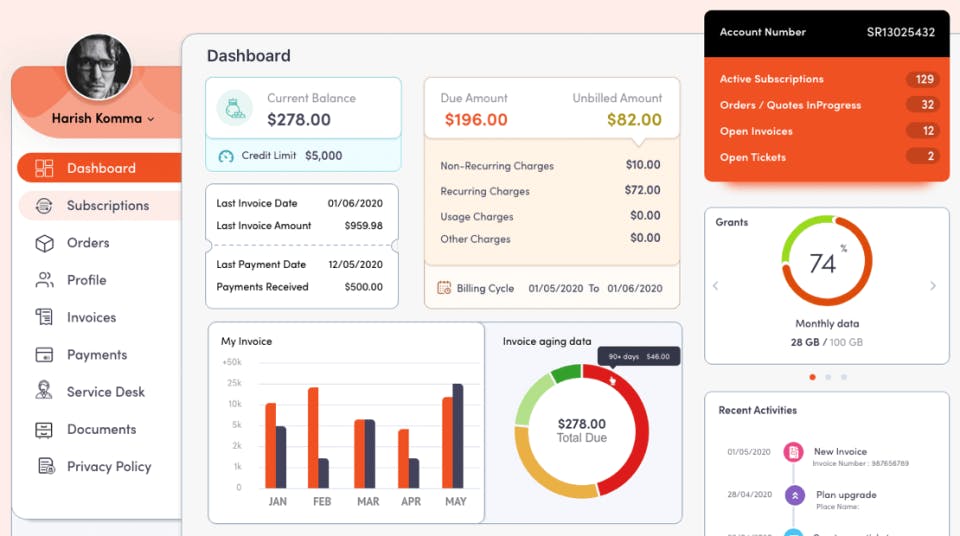Expand the Harish Komma user dropdown
This screenshot has height=536, width=960.
click(102, 118)
